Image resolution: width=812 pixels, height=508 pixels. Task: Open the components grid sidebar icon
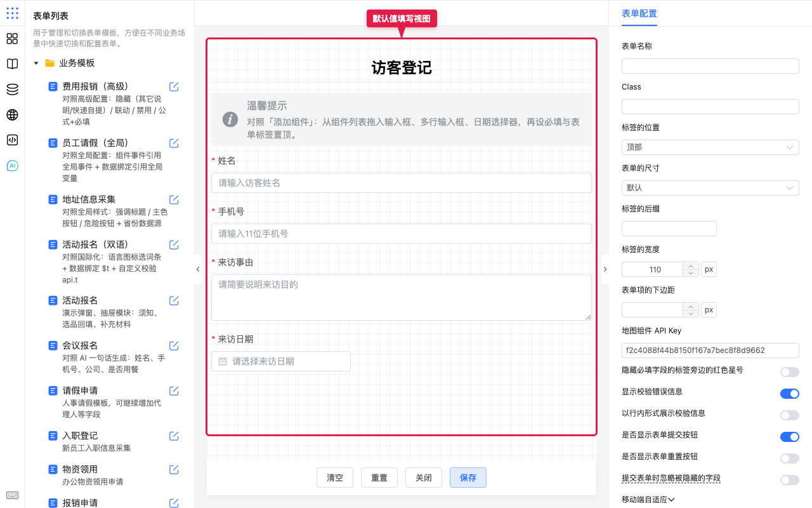click(12, 39)
